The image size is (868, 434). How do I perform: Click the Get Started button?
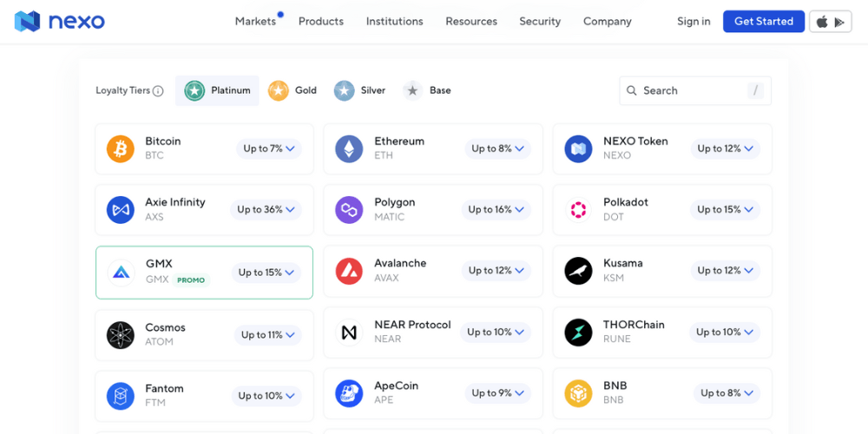764,22
